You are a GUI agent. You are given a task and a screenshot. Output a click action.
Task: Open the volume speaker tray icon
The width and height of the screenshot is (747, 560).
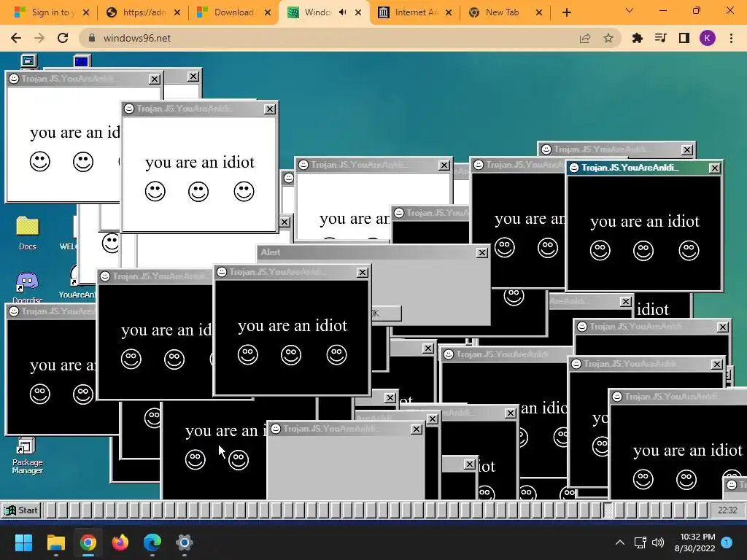[x=658, y=542]
